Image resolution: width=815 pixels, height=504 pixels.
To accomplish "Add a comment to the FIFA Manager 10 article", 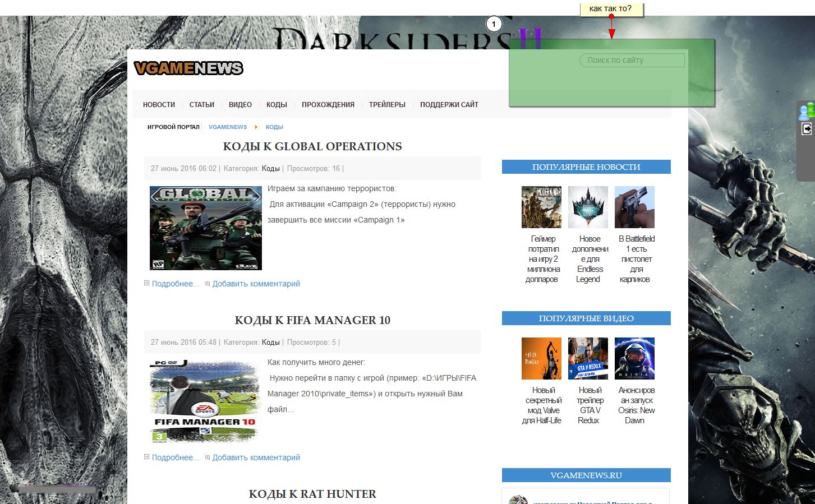I will (x=256, y=457).
